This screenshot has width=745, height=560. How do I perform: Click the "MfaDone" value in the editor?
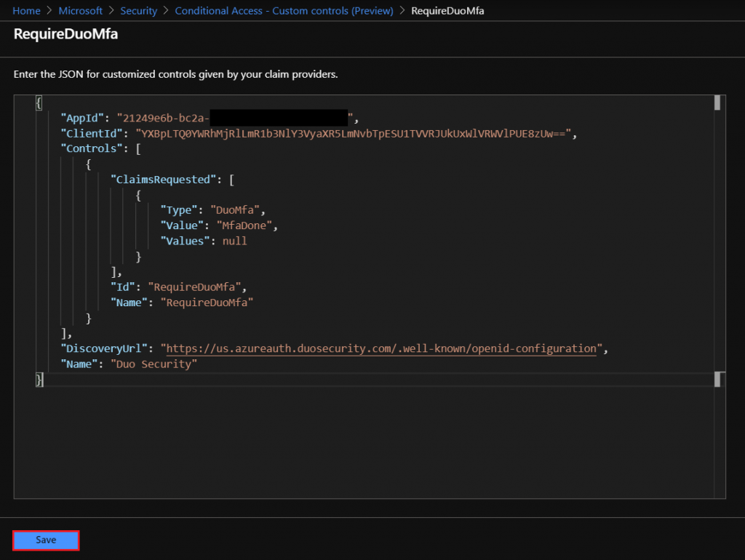pos(244,225)
